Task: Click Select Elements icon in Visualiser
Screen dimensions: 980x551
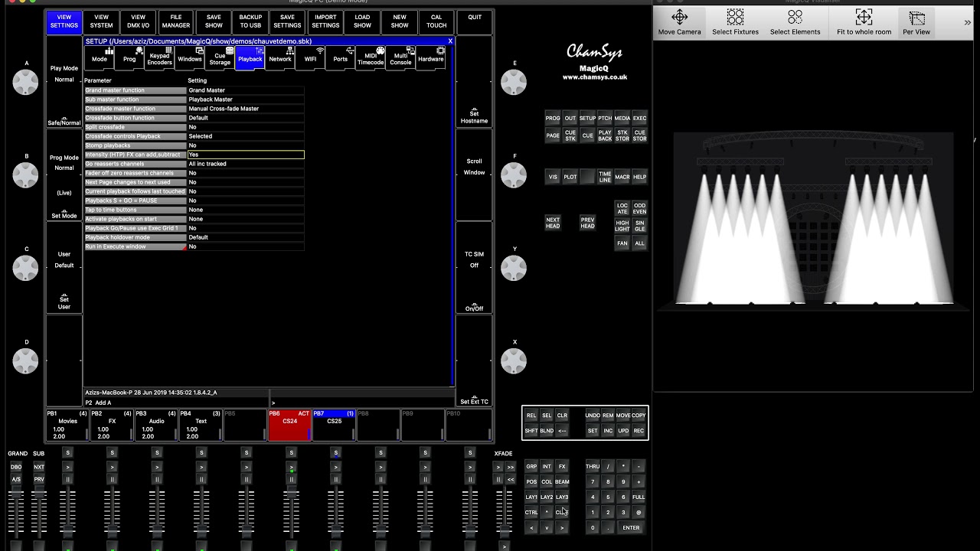Action: [795, 22]
